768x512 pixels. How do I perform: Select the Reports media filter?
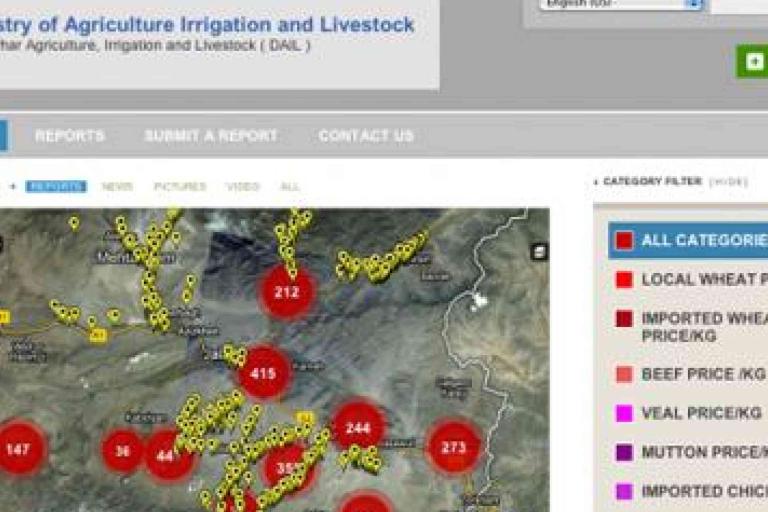pyautogui.click(x=56, y=187)
